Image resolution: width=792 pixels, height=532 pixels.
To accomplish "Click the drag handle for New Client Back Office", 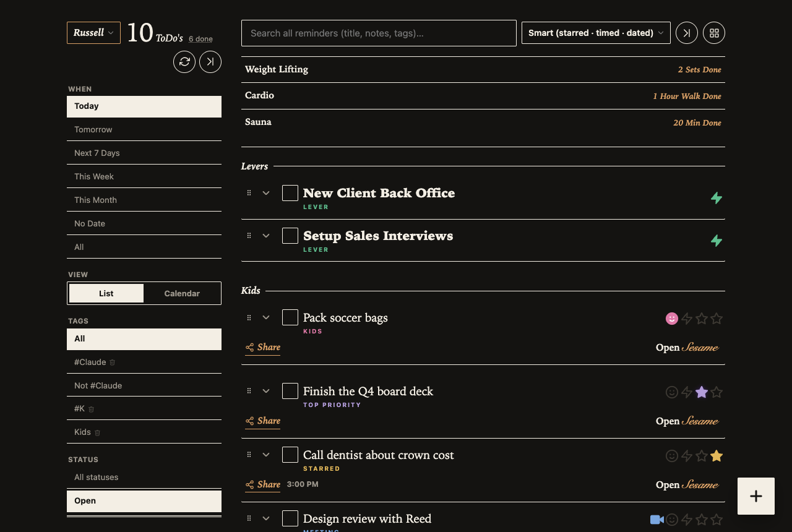I will [x=249, y=193].
